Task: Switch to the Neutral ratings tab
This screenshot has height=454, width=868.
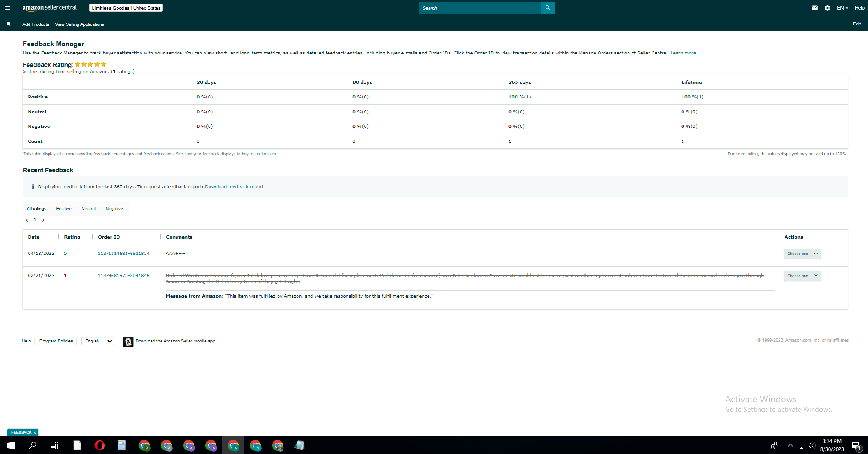Action: 88,209
